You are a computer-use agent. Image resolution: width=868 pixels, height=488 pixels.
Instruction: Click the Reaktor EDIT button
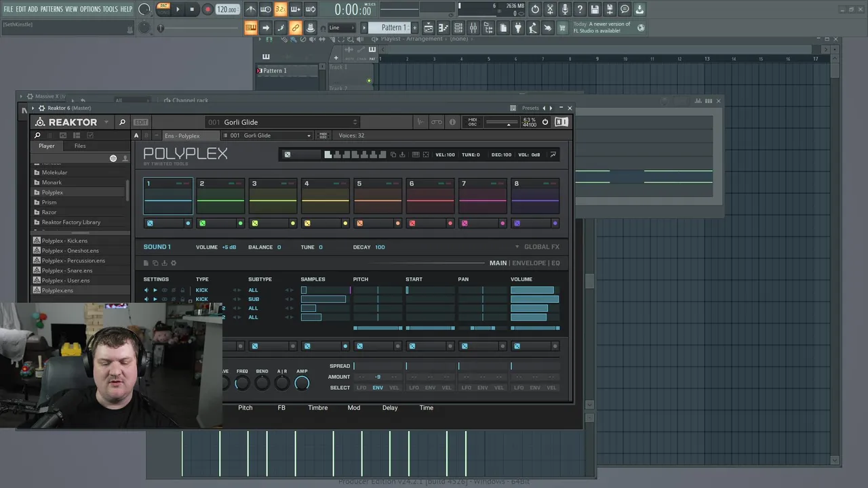coord(140,122)
